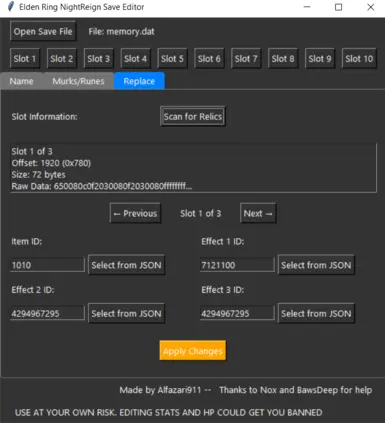Open the Name tab
This screenshot has width=385, height=423.
coord(21,81)
